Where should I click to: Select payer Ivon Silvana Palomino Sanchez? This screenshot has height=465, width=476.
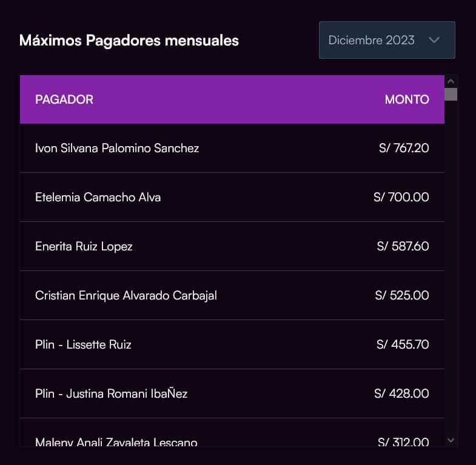[117, 148]
